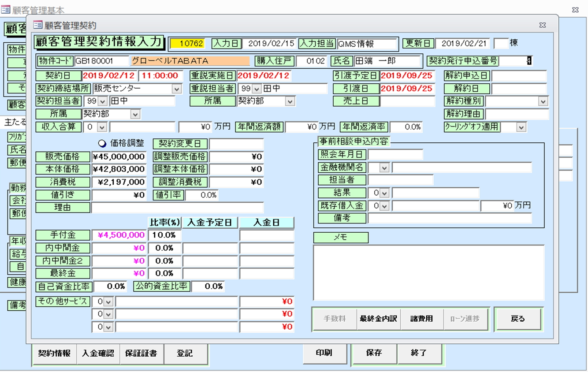Expand the 収入合算 dropdown
The height and width of the screenshot is (372, 588).
[102, 127]
